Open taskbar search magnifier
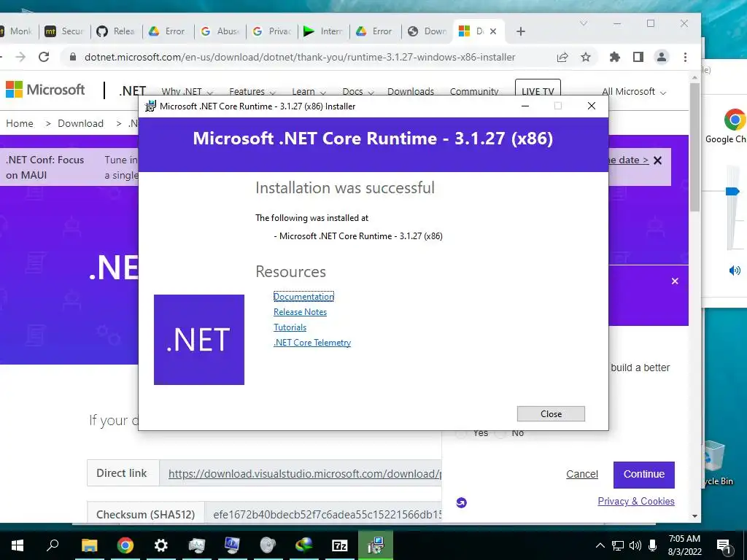The image size is (747, 560). pos(53,545)
